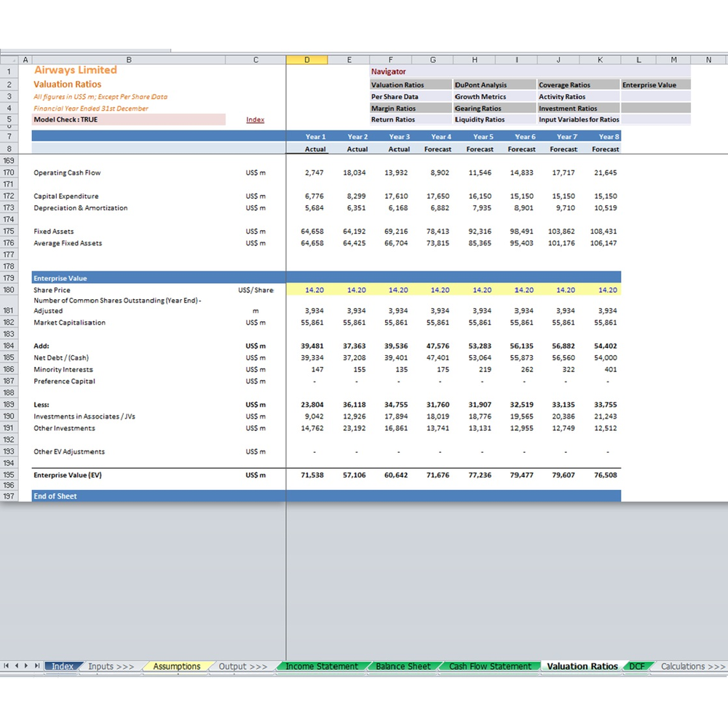Viewport: 728px width, 728px height.
Task: Click the Enterprise Value section header
Action: coord(60,278)
